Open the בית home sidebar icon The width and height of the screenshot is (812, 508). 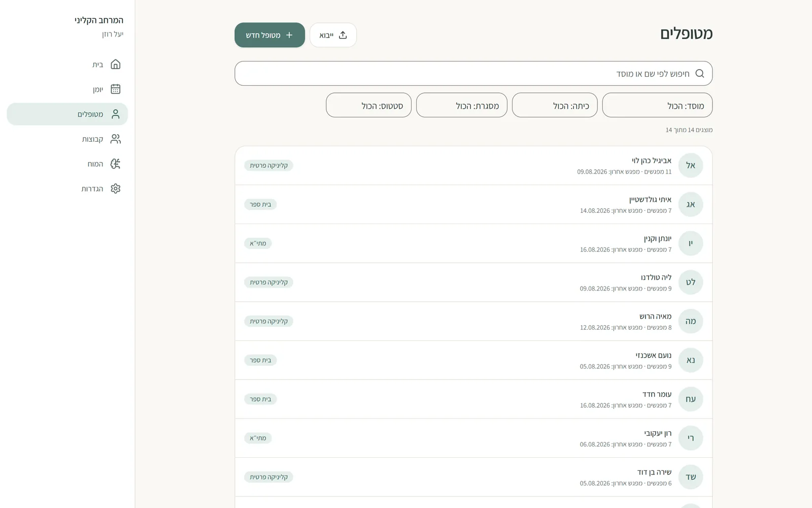point(116,65)
